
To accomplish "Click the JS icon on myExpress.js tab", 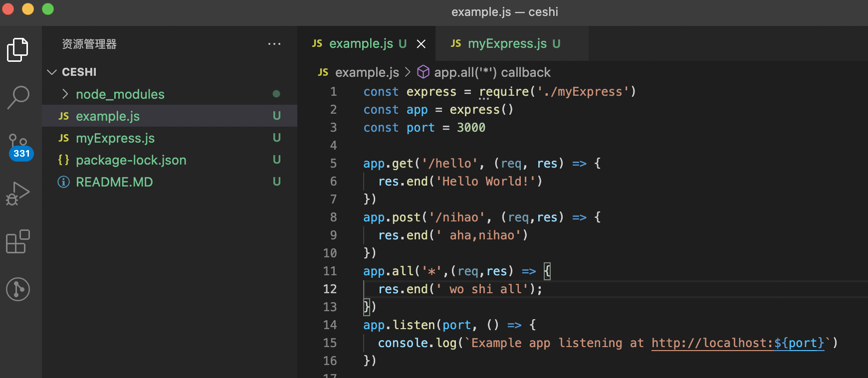I will click(x=456, y=43).
